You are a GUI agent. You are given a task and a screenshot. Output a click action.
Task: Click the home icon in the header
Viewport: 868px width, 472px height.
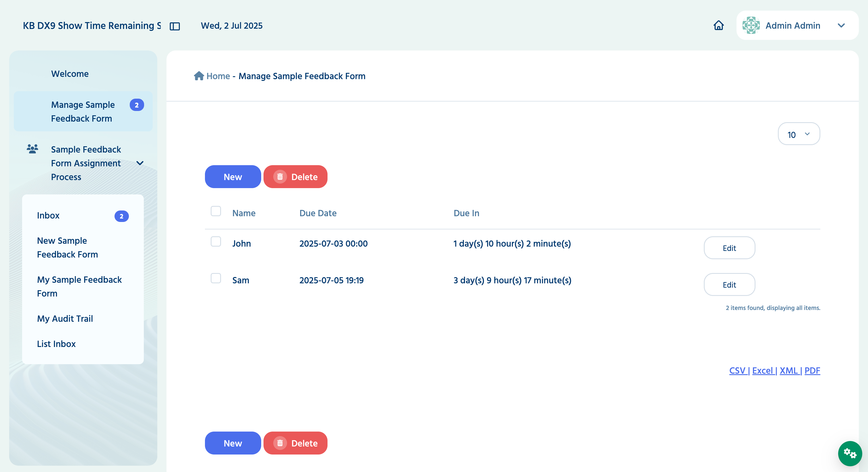(718, 25)
